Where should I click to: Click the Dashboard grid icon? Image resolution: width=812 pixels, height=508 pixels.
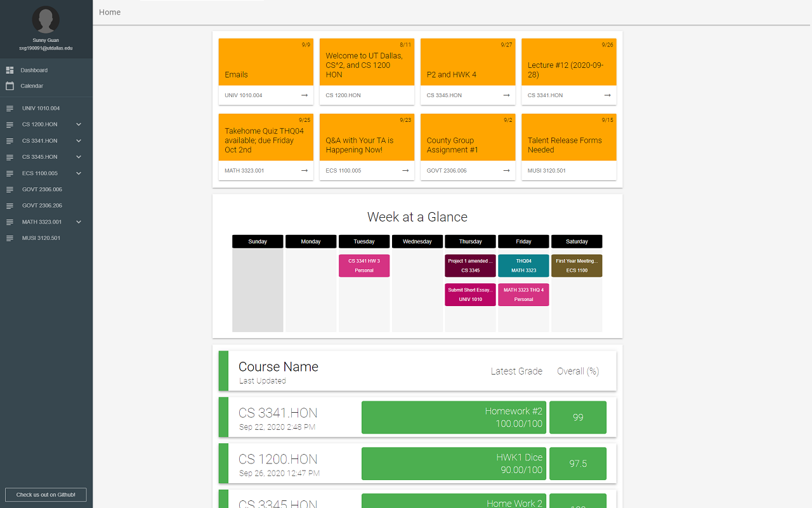(10, 70)
